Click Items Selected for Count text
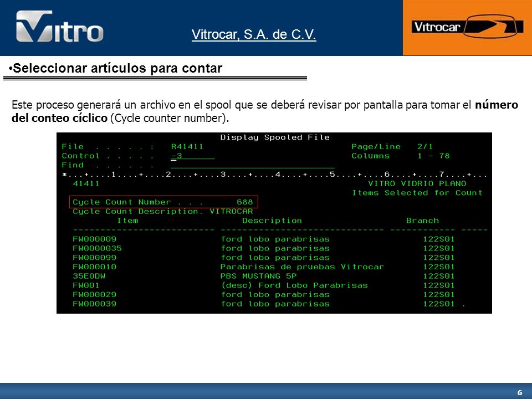Screen dimensions: 532x399 click(417, 193)
